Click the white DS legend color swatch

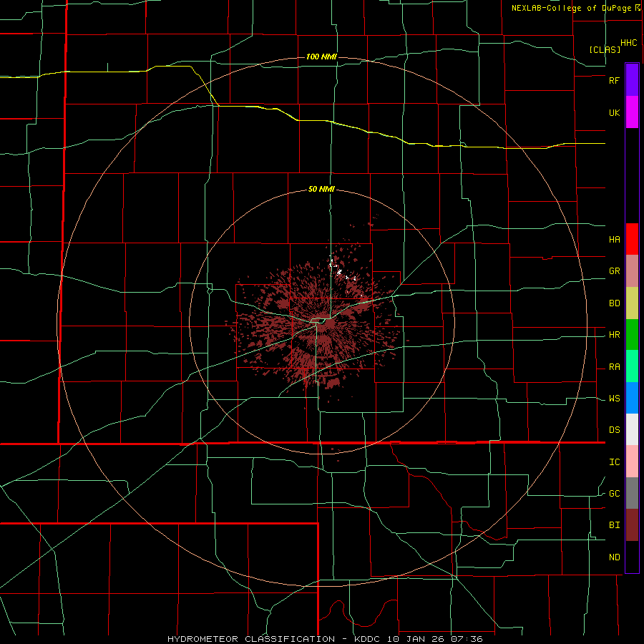coord(632,429)
